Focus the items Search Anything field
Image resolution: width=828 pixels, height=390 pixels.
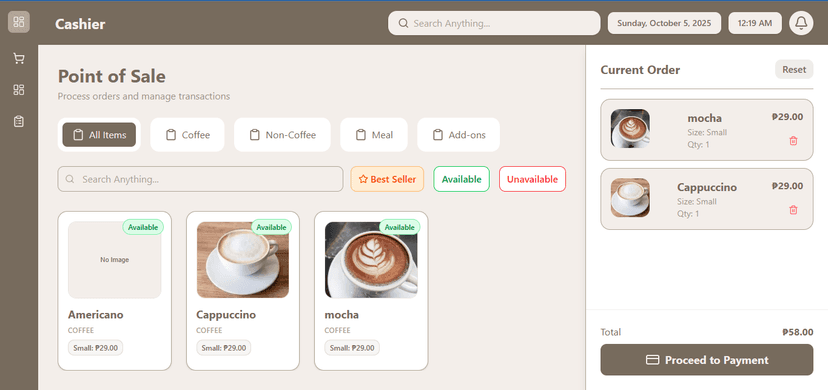pyautogui.click(x=200, y=179)
